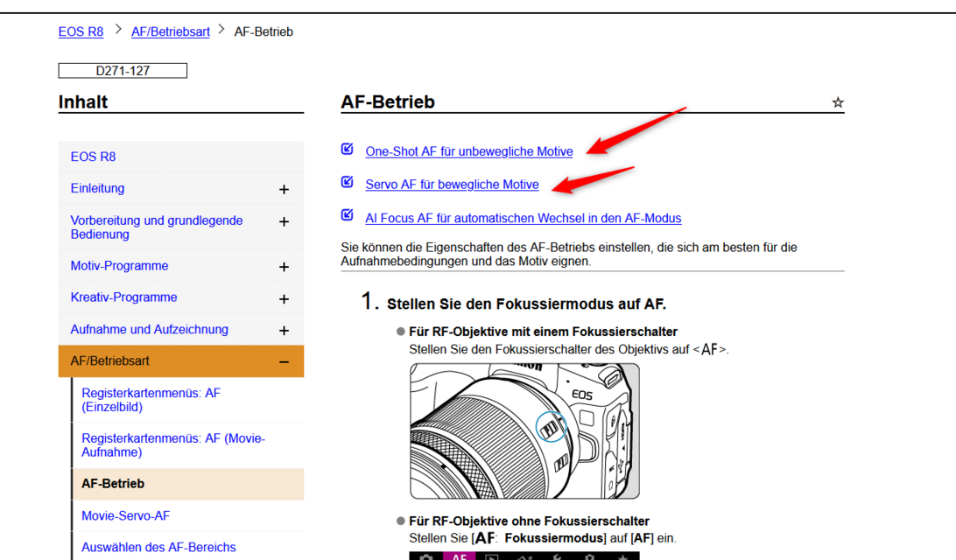
Task: Click the star bookmark icon beside AF-Betrieb heading
Action: [837, 102]
